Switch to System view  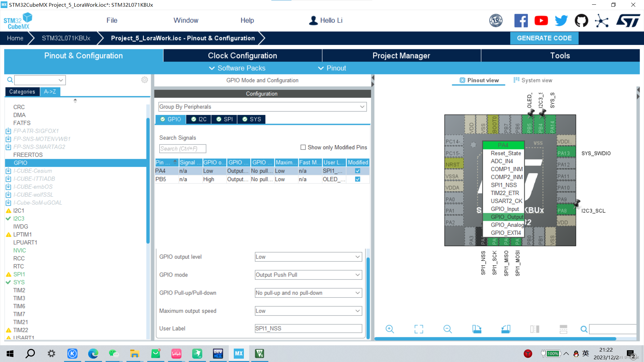tap(533, 80)
